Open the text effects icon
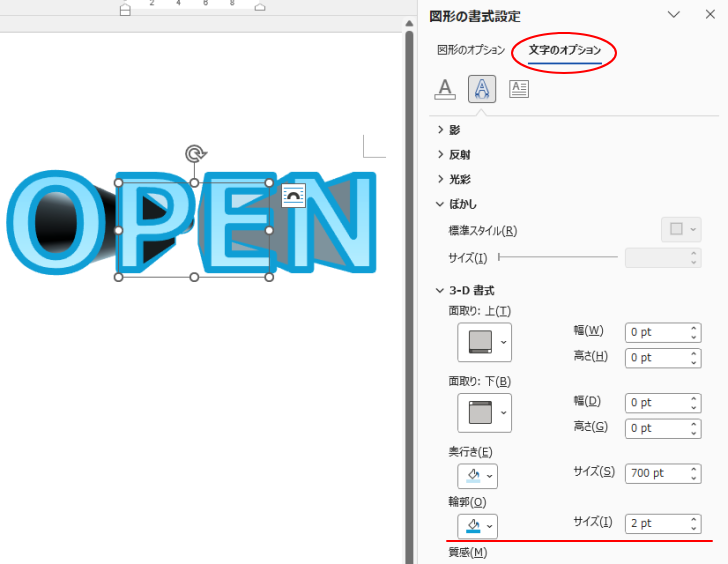The height and width of the screenshot is (564, 728). click(x=482, y=89)
